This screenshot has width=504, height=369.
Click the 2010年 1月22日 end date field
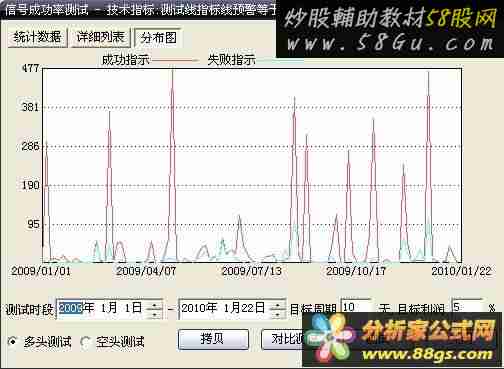(232, 309)
